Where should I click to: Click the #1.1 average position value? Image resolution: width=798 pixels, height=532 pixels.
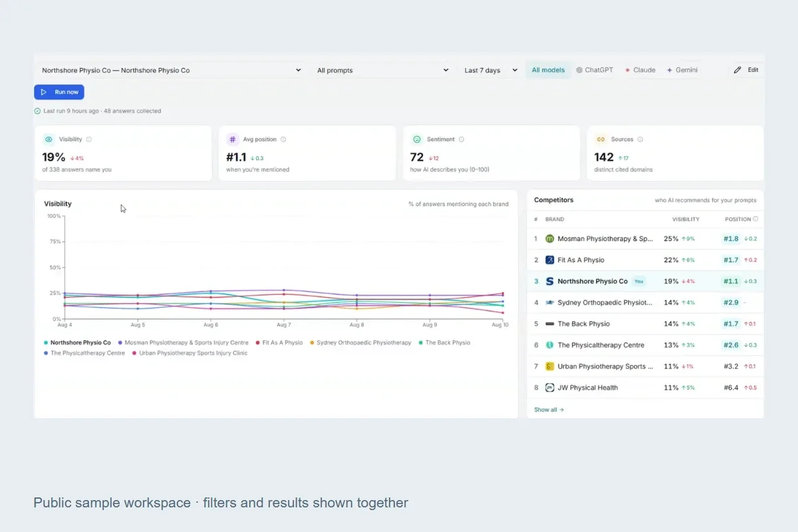click(237, 158)
